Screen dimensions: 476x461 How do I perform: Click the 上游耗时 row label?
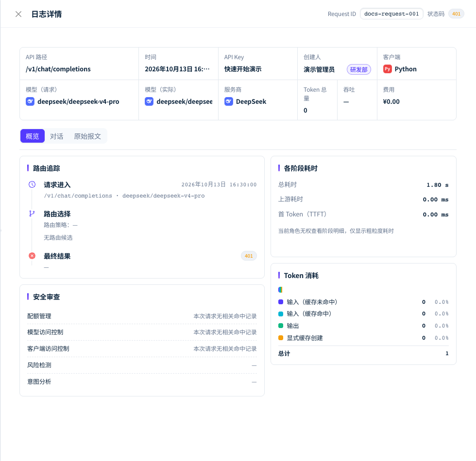[290, 199]
